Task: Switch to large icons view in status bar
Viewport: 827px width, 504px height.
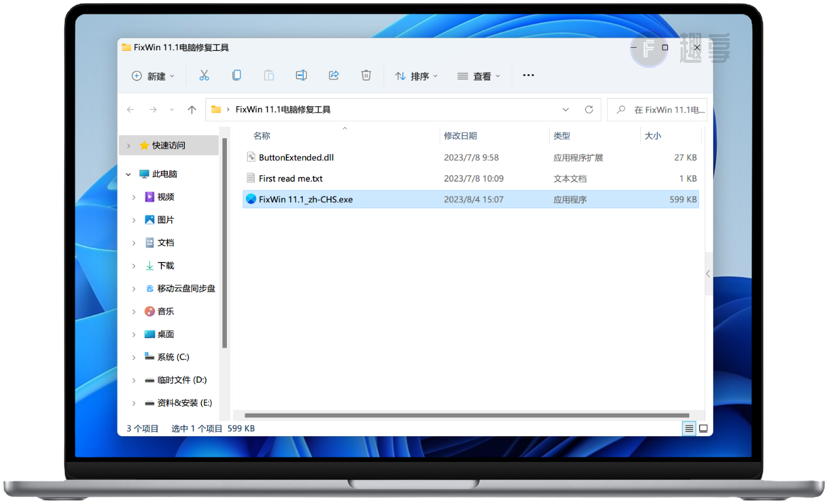Action: (704, 429)
